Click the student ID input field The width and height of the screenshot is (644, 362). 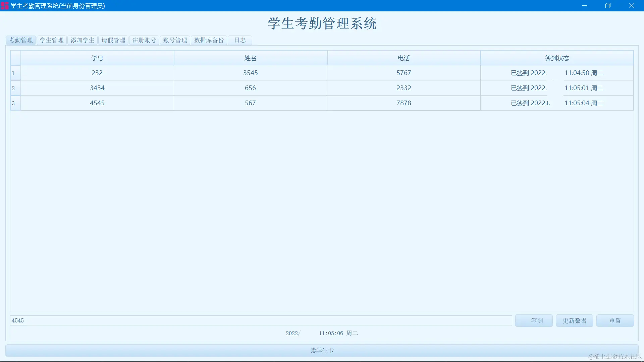261,321
